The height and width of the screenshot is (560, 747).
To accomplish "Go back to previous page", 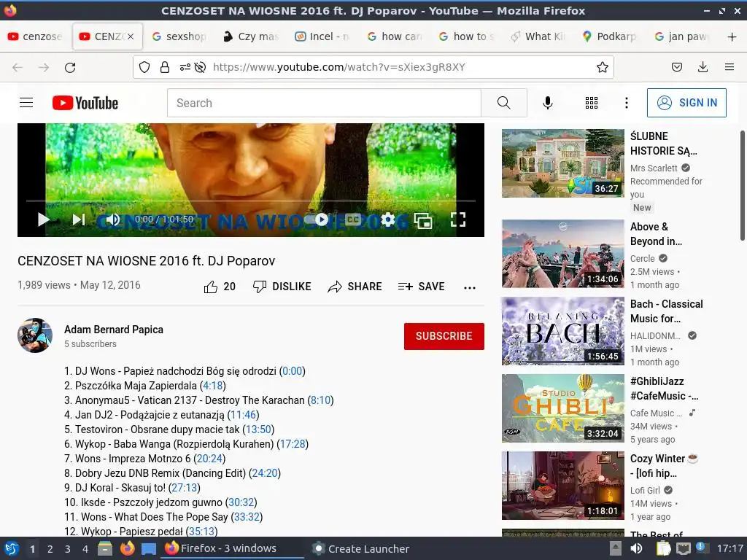I will [x=18, y=67].
